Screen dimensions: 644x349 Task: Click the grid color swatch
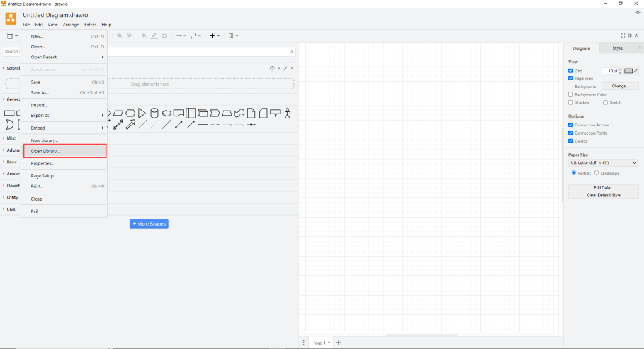tap(628, 71)
